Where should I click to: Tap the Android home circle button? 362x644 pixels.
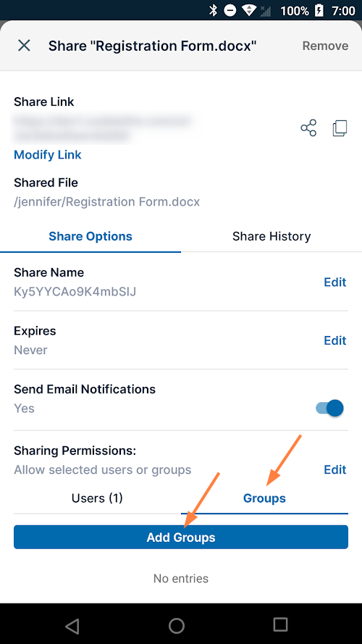coord(177,625)
